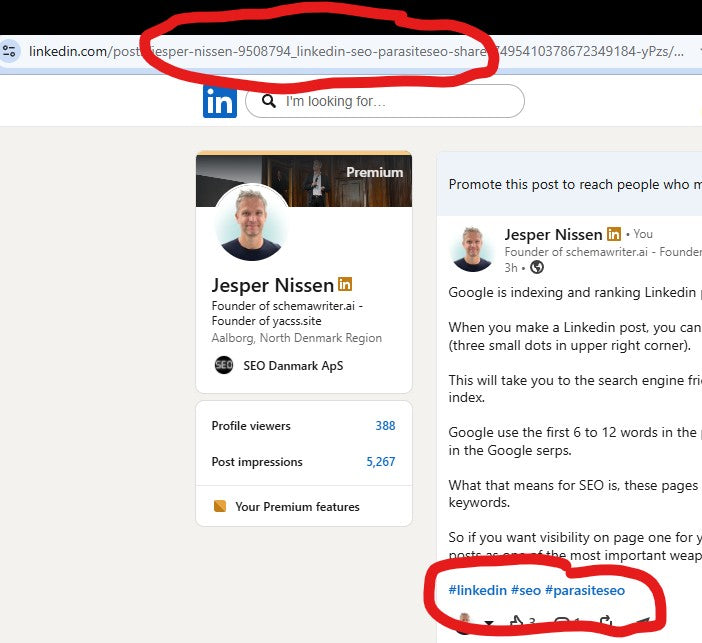Click the LinkedIn logo home icon
Screen dimensions: 702x643
[x=220, y=102]
